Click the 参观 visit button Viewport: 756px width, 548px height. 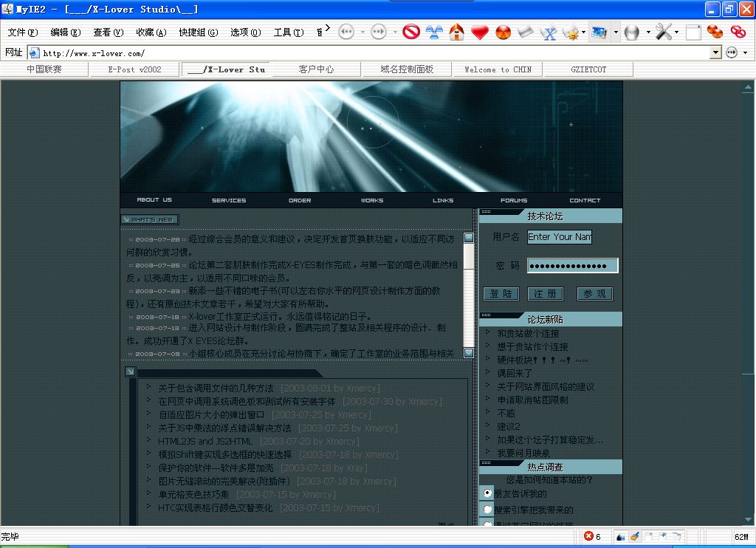tap(595, 294)
